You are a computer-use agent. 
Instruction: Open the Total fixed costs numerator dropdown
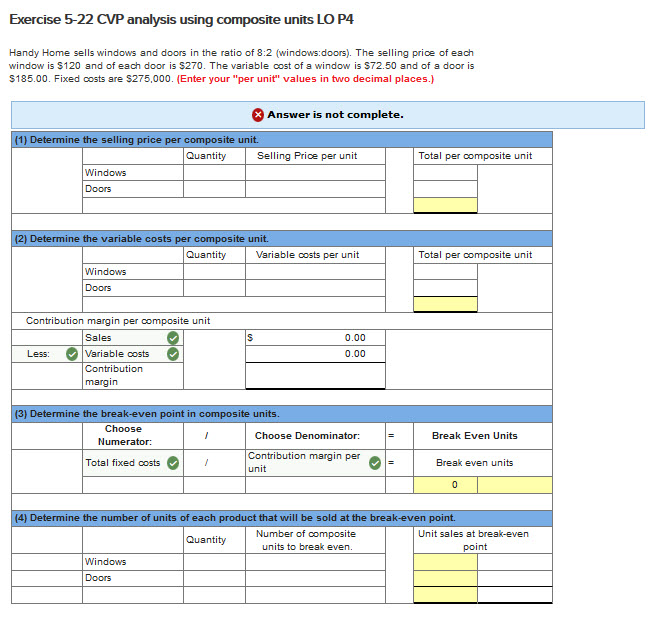(133, 463)
